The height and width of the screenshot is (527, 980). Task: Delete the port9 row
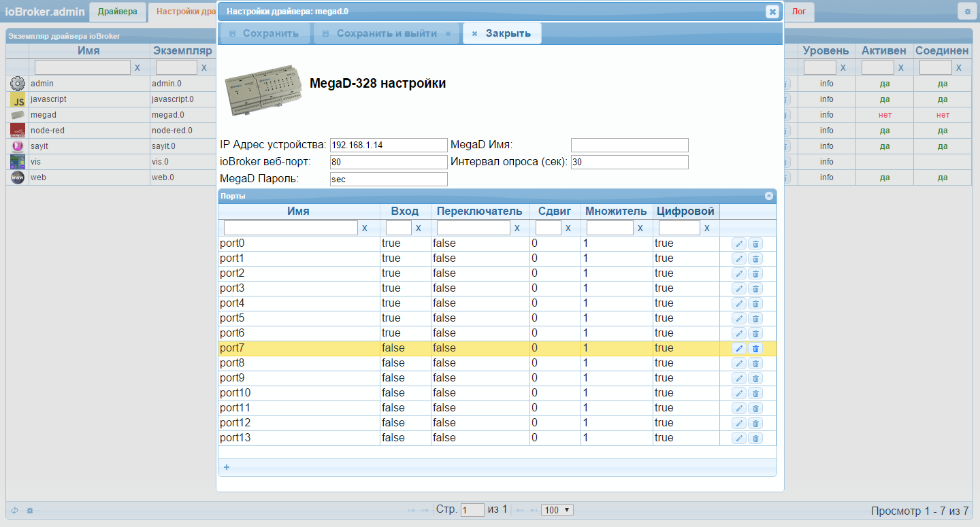point(755,378)
